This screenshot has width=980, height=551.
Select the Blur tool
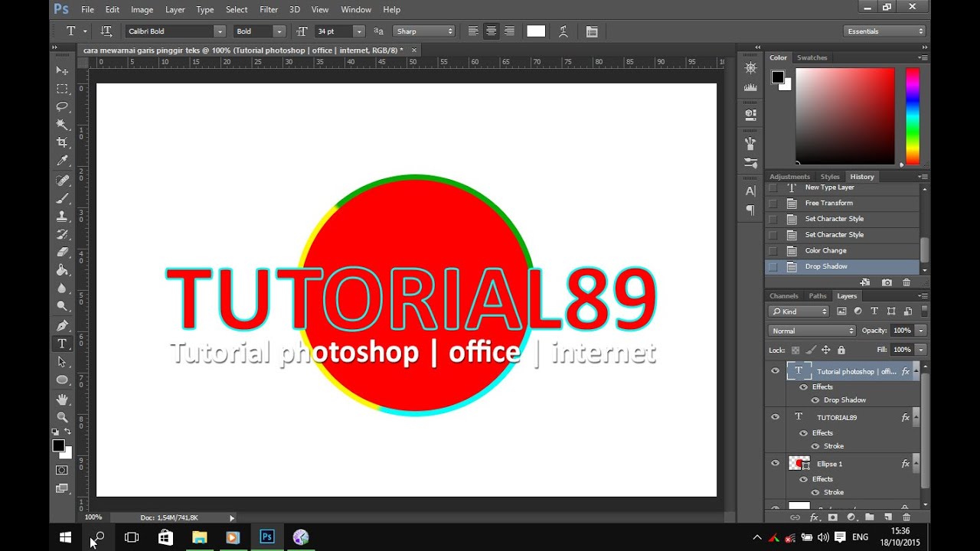(x=62, y=289)
